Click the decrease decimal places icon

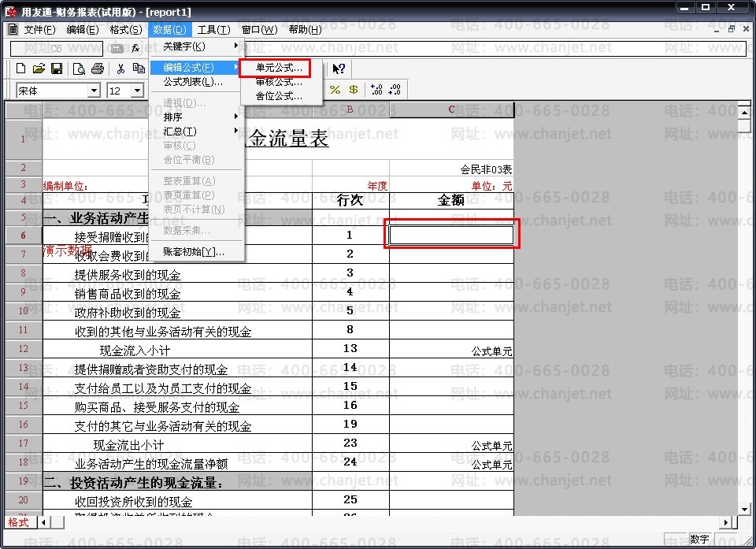[395, 90]
